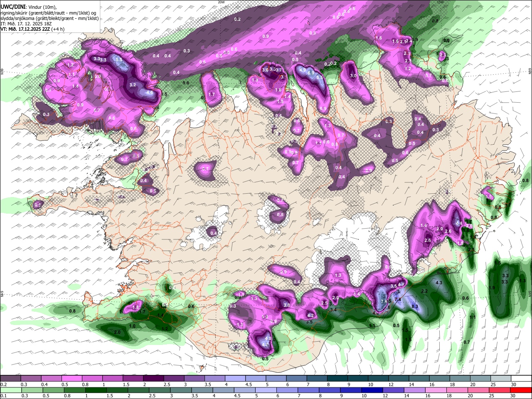Select the 6.9 snowfall value on the map
Screen dimensions: 532x399
point(311,73)
